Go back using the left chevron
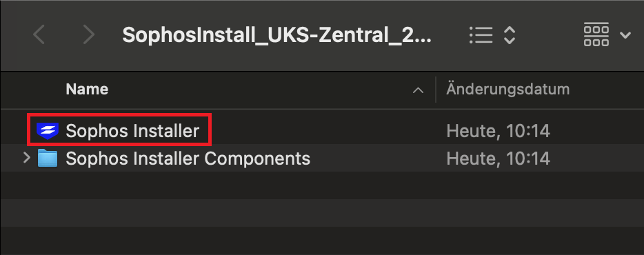 [39, 35]
